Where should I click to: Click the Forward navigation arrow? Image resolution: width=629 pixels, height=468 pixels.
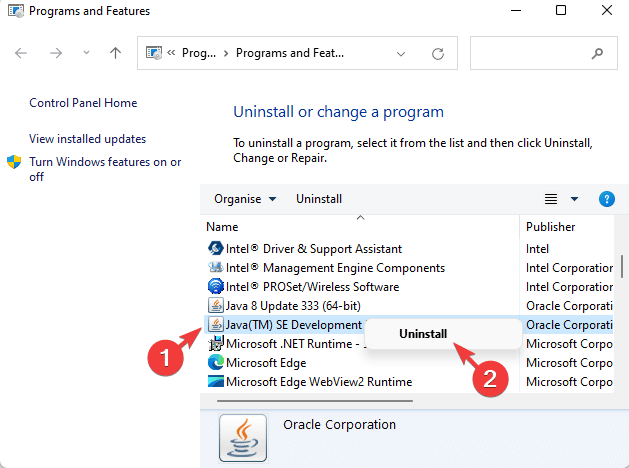(56, 53)
